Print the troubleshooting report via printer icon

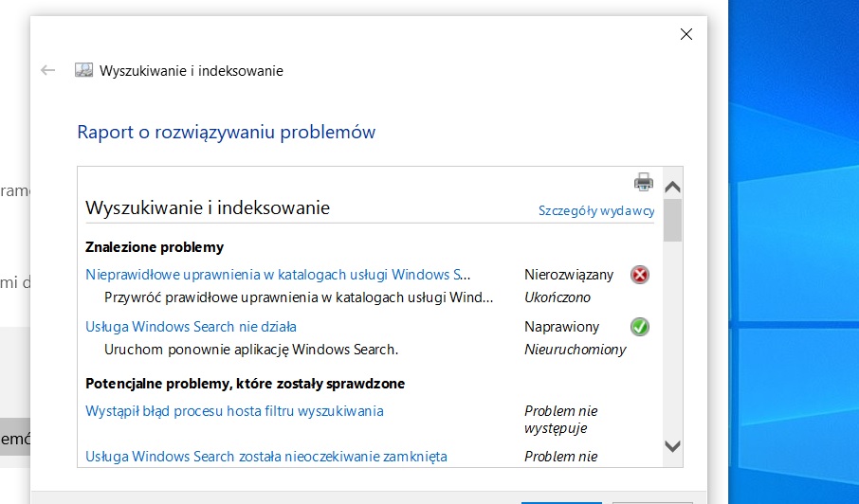point(644,182)
